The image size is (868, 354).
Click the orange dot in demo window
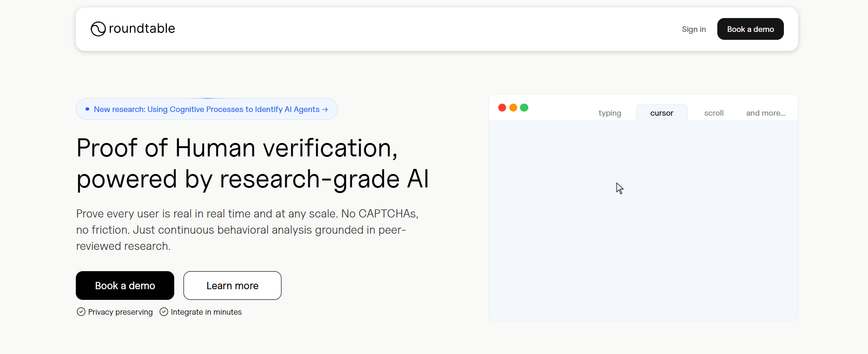[513, 107]
